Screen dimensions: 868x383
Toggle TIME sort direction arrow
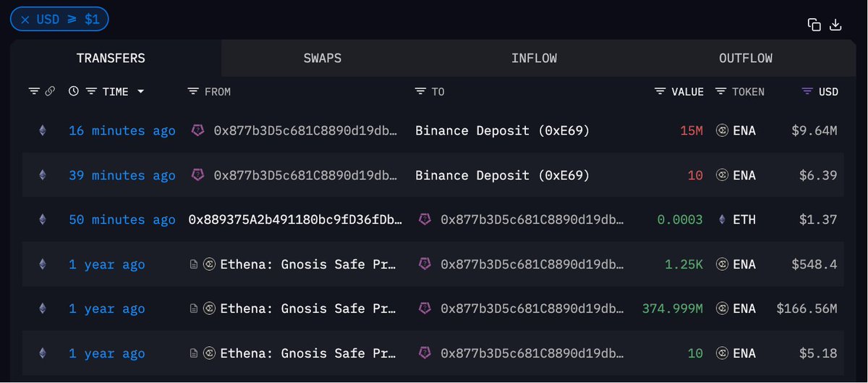click(x=140, y=91)
